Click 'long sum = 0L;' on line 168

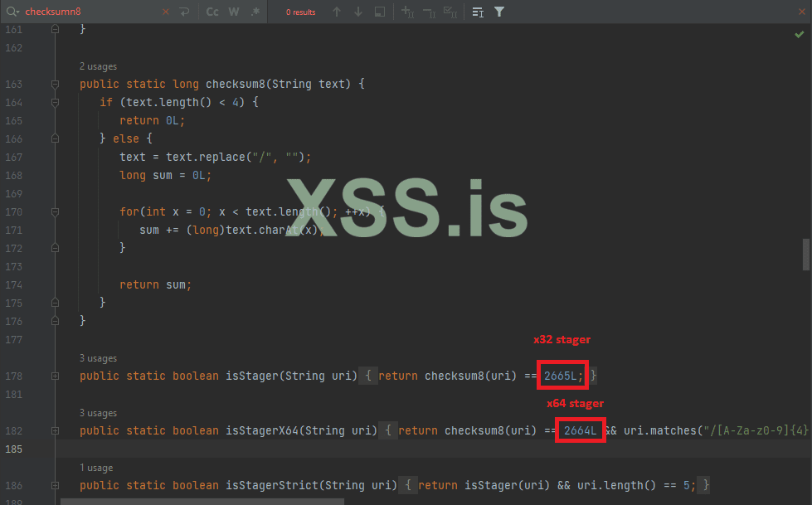pos(166,175)
